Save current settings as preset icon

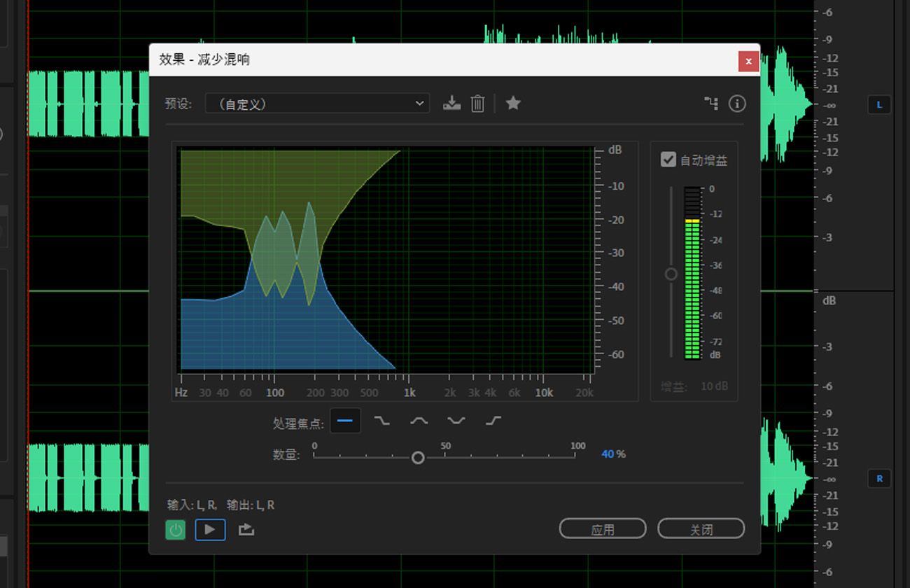pos(452,104)
